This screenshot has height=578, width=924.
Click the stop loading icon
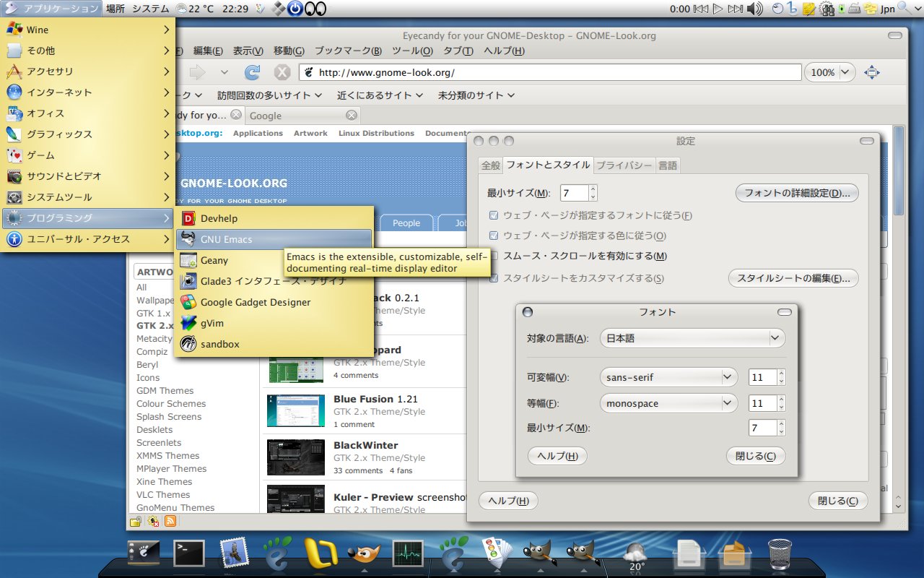tap(282, 72)
